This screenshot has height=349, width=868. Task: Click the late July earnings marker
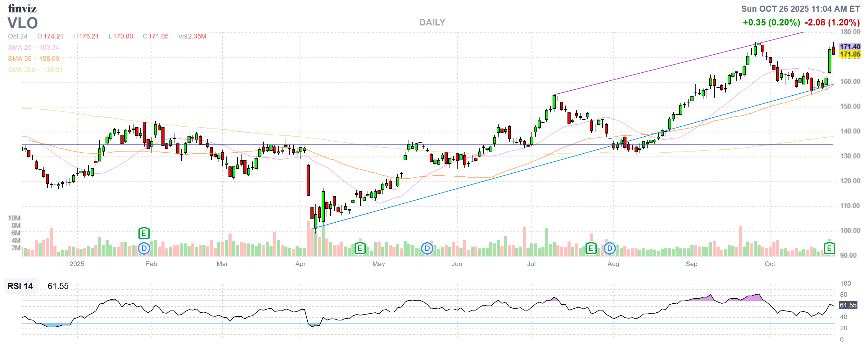point(590,249)
